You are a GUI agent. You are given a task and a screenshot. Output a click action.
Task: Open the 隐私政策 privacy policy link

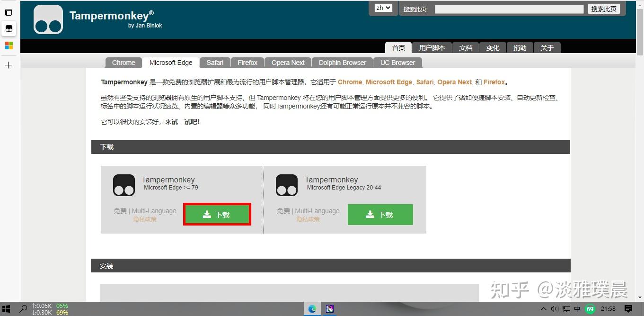point(145,219)
